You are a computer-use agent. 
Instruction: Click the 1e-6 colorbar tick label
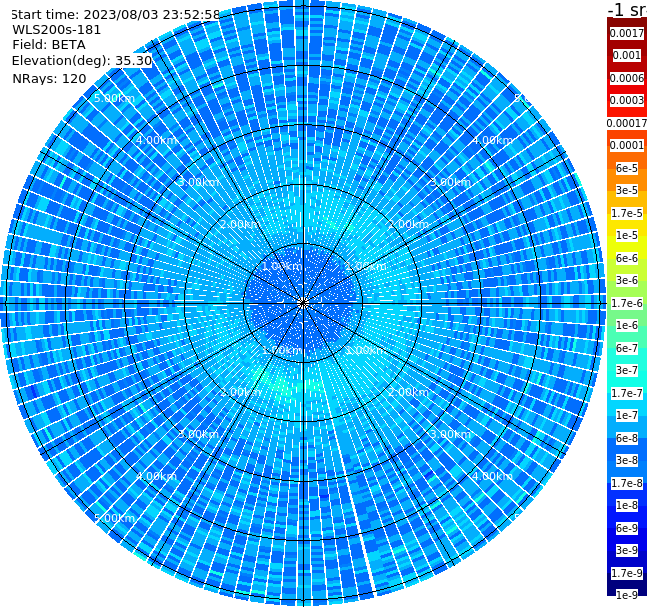pyautogui.click(x=627, y=325)
